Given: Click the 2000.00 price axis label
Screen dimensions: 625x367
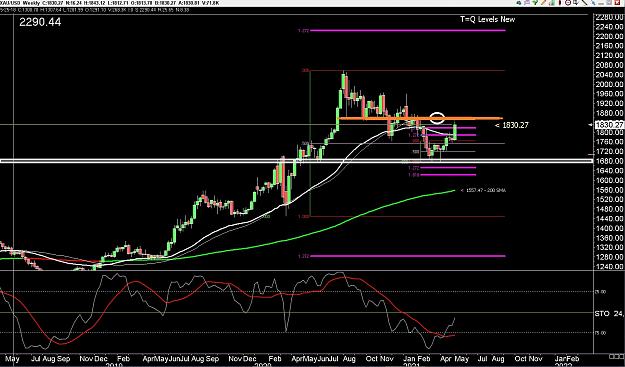Looking at the screenshot, I should [609, 84].
